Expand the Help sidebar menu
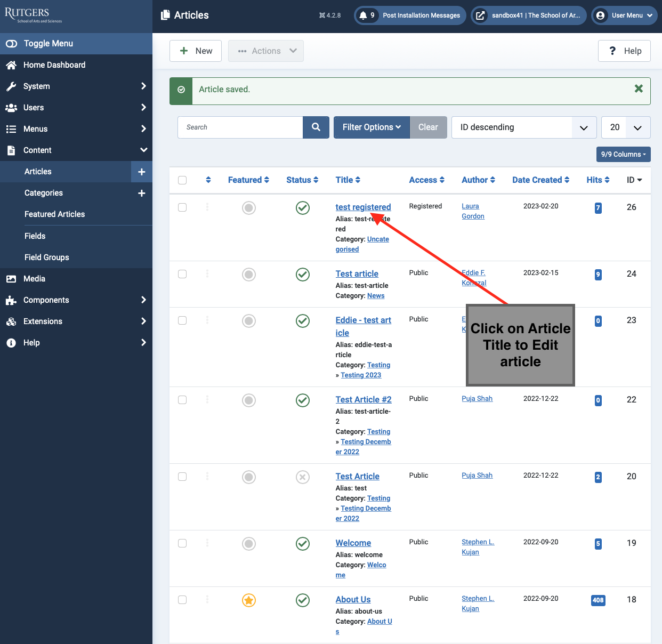 76,343
